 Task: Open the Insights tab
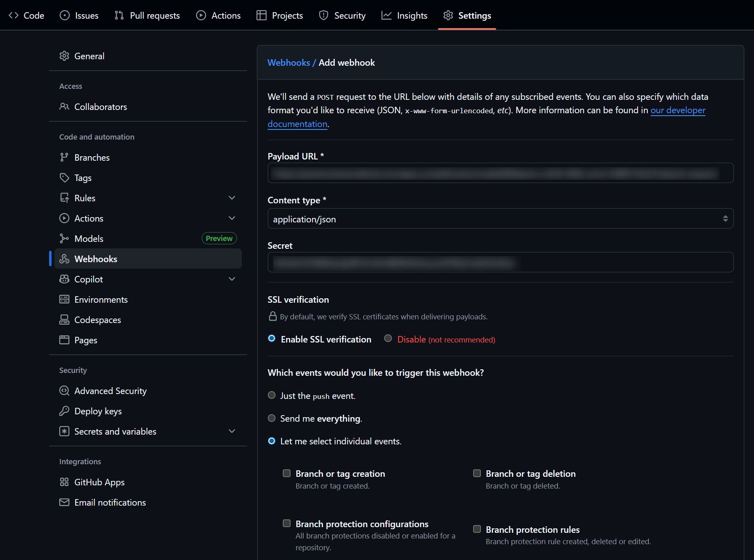tap(404, 15)
